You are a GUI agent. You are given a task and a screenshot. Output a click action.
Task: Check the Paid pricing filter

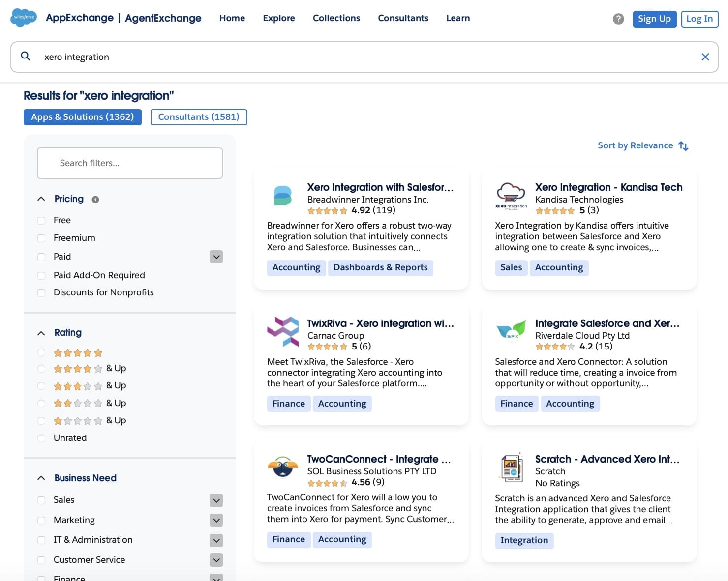[42, 257]
